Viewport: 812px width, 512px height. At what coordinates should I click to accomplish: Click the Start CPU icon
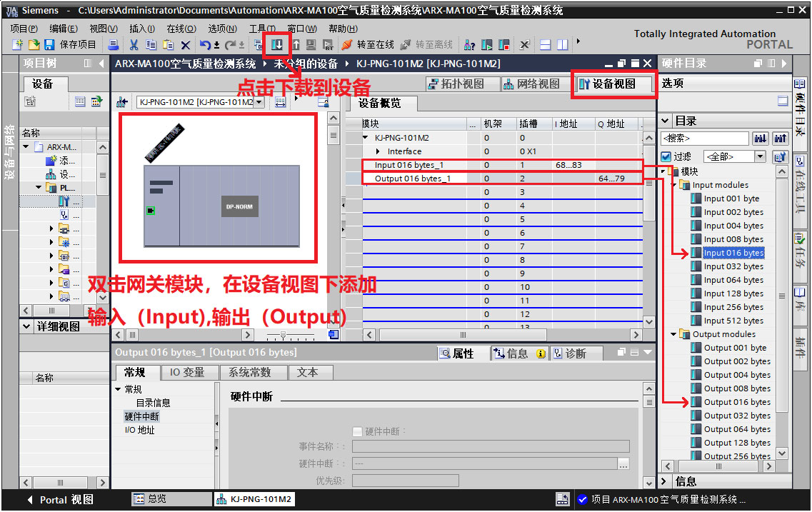point(487,45)
